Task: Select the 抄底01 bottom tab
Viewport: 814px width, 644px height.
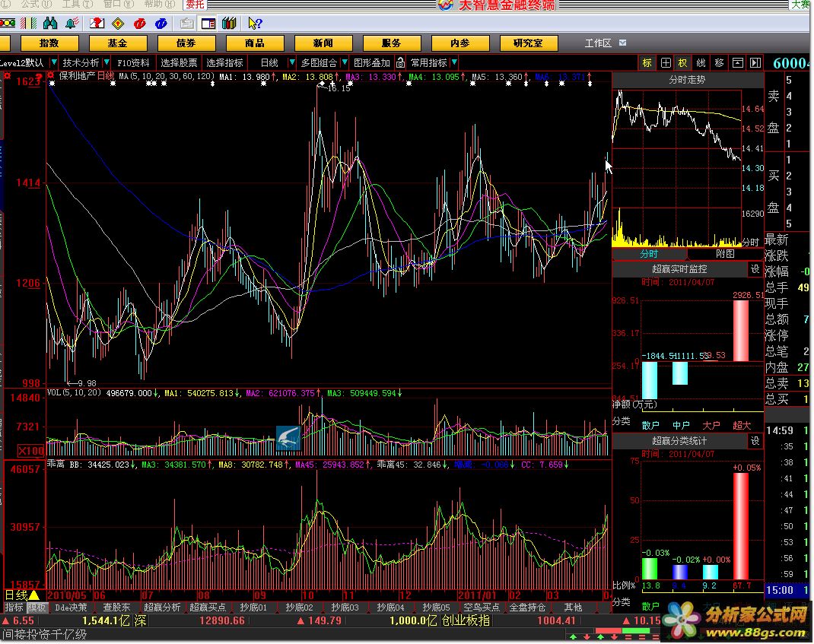Action: pyautogui.click(x=253, y=608)
